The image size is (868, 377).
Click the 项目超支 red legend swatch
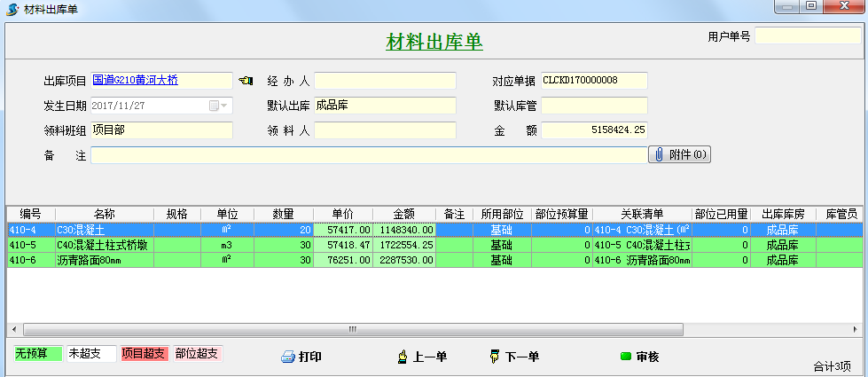[x=144, y=353]
